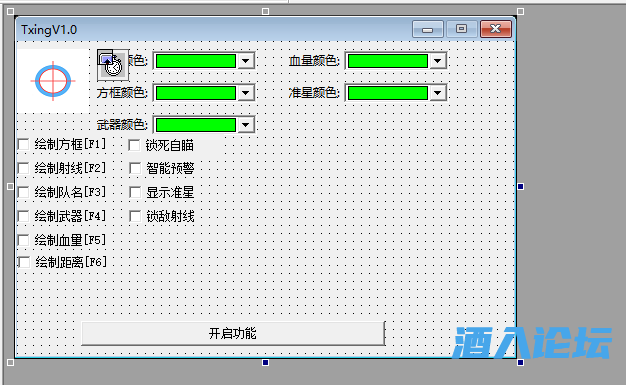
Task: Toggle 绘制武器[F4] checkbox
Action: pos(24,216)
